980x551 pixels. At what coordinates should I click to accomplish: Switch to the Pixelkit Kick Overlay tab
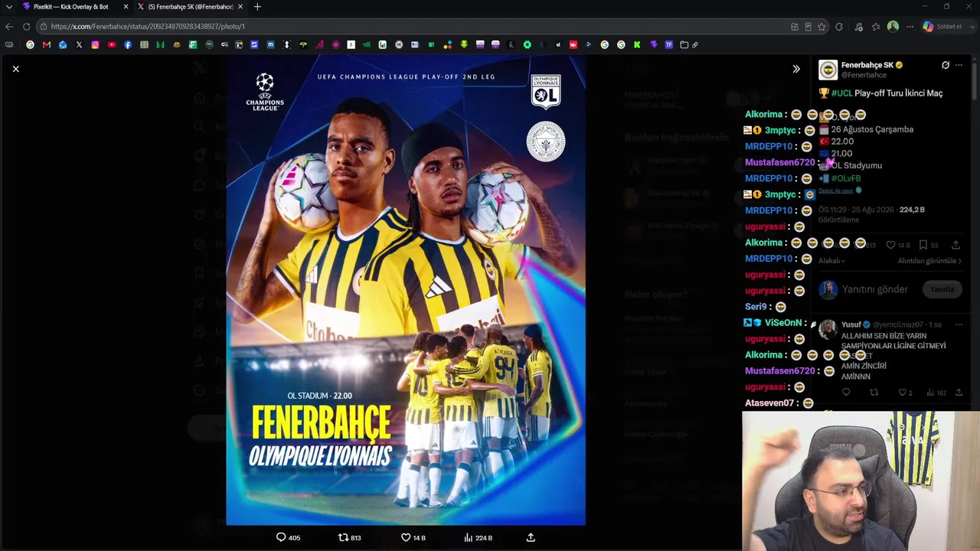(x=71, y=7)
